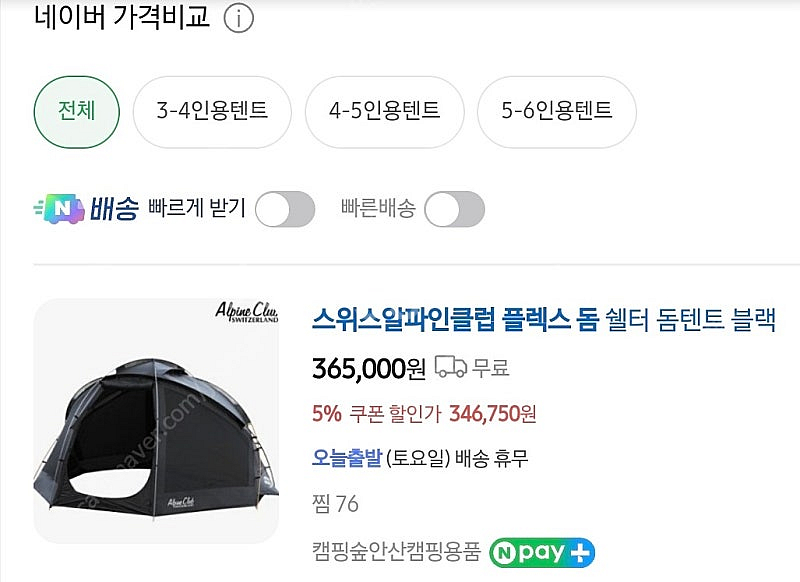Choose the 5-6인용텐트 filter
The height and width of the screenshot is (582, 800).
557,110
